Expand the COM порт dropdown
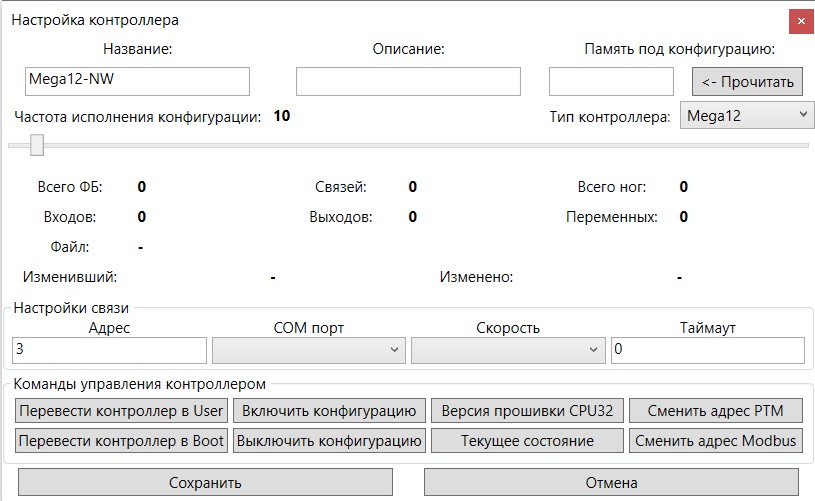 [308, 350]
